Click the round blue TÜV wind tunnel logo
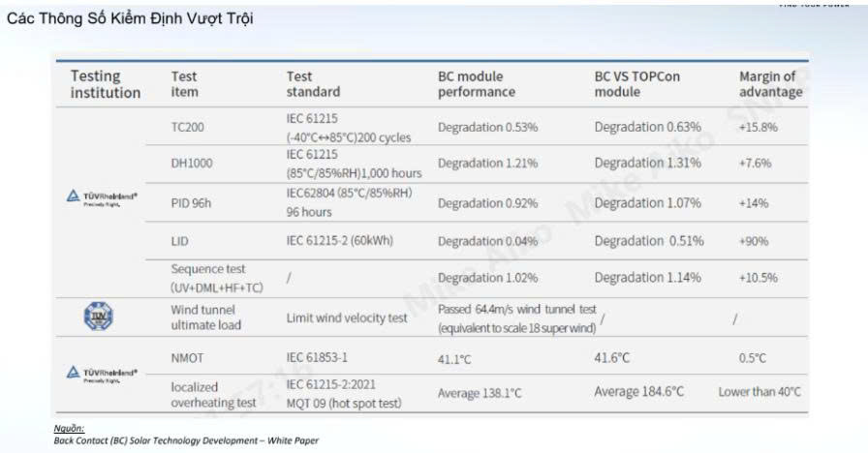Viewport: 868px width, 453px height. coord(100,317)
